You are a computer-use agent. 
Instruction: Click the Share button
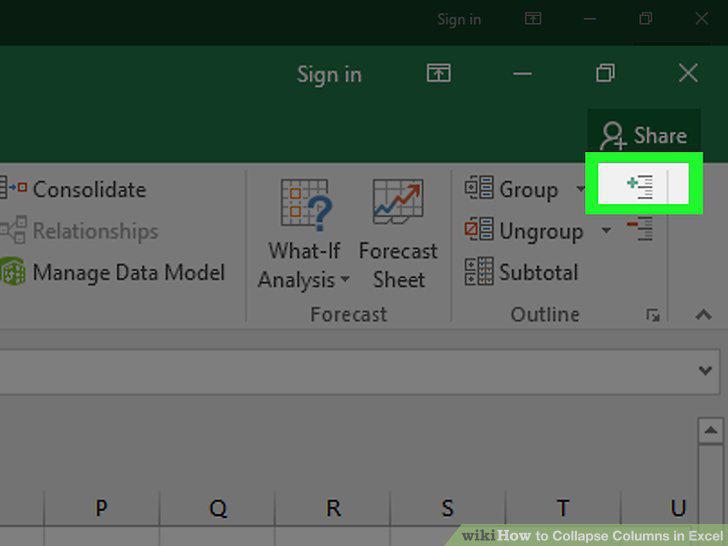tap(644, 135)
